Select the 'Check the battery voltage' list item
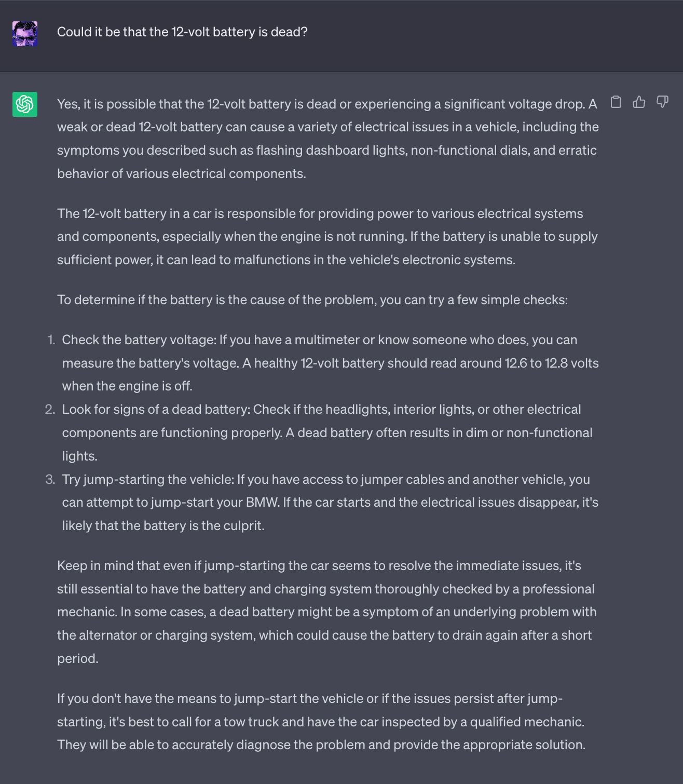The image size is (683, 784). click(x=330, y=363)
